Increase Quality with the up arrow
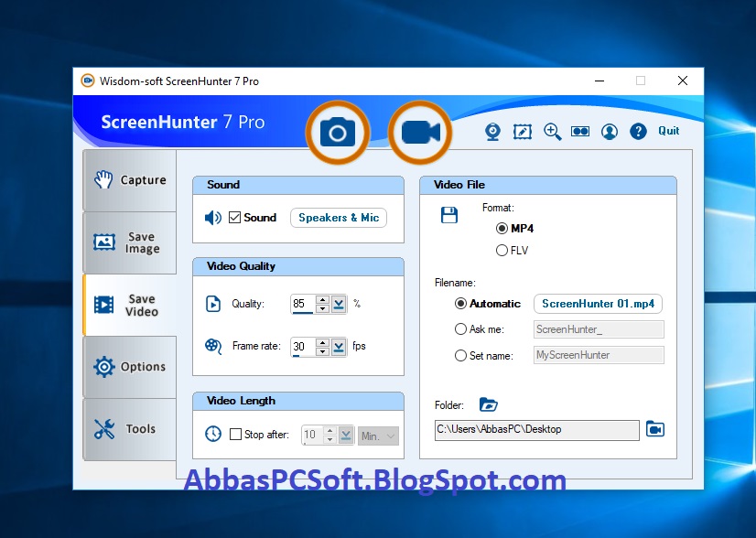 (x=322, y=300)
